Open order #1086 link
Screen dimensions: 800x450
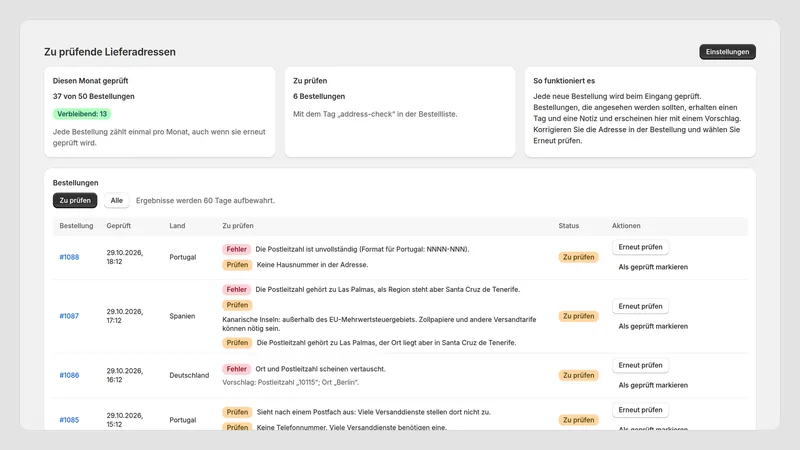[x=69, y=375]
